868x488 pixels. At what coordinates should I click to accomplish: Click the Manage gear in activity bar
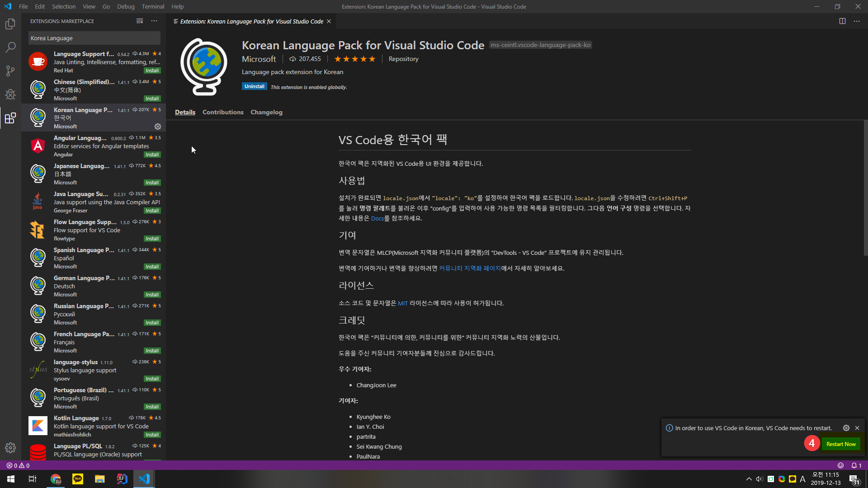[10, 448]
